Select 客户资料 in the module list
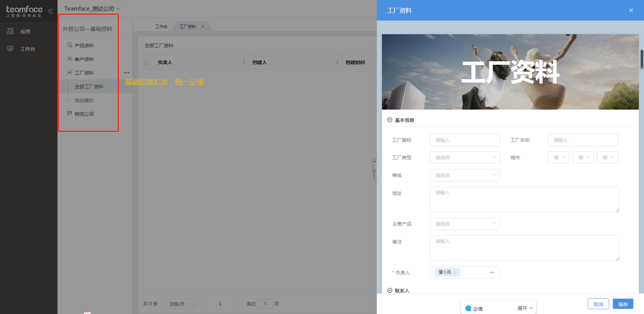The image size is (644, 314). 84,59
